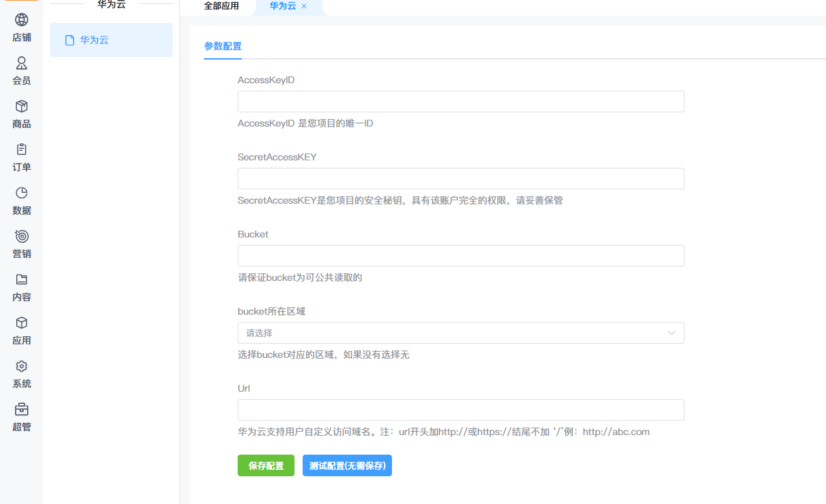Open the 商品 products section icon
826x504 pixels.
pos(22,106)
